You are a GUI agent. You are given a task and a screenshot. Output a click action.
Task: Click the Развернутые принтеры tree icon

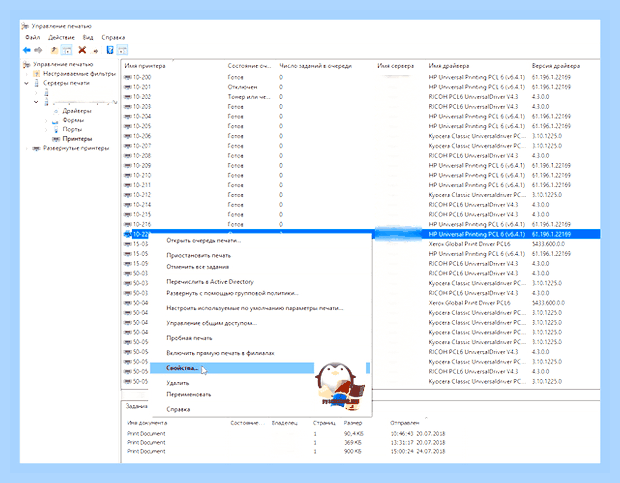(36, 148)
